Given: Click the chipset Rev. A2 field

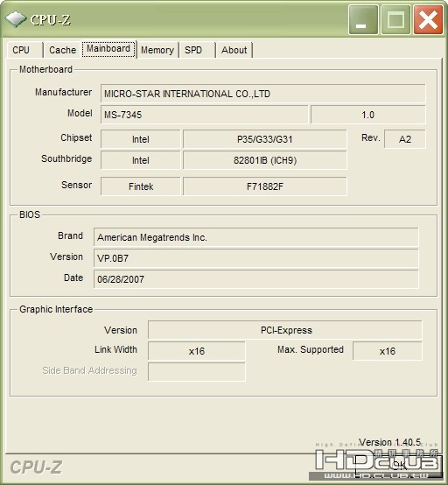Looking at the screenshot, I should 405,139.
